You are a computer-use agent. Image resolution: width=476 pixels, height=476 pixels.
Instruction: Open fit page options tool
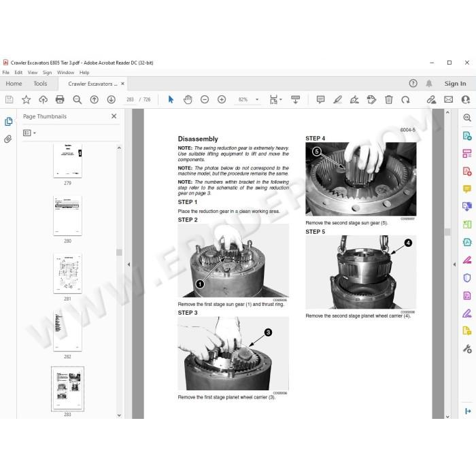tap(275, 99)
